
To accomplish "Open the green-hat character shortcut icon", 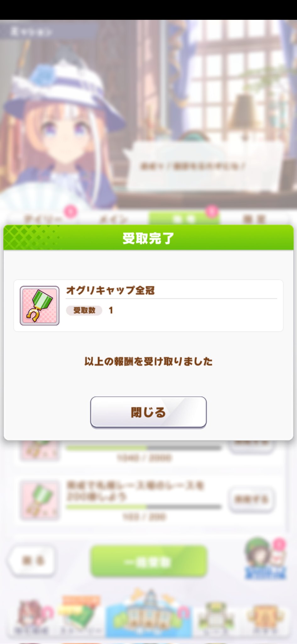I will [265, 558].
